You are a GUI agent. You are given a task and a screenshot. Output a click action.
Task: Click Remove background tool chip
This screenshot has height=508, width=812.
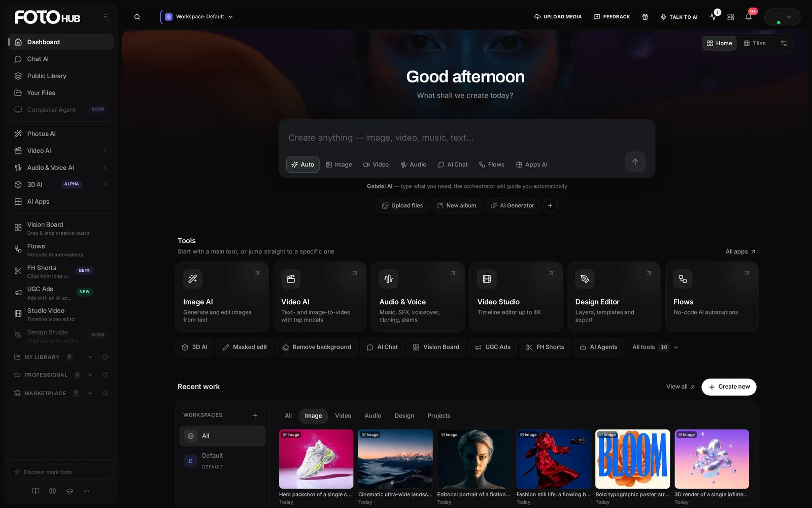(x=317, y=347)
